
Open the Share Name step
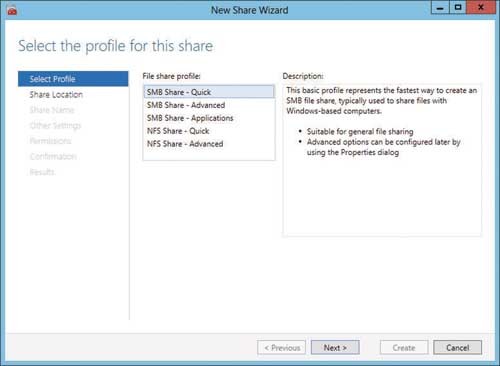[x=73, y=110]
